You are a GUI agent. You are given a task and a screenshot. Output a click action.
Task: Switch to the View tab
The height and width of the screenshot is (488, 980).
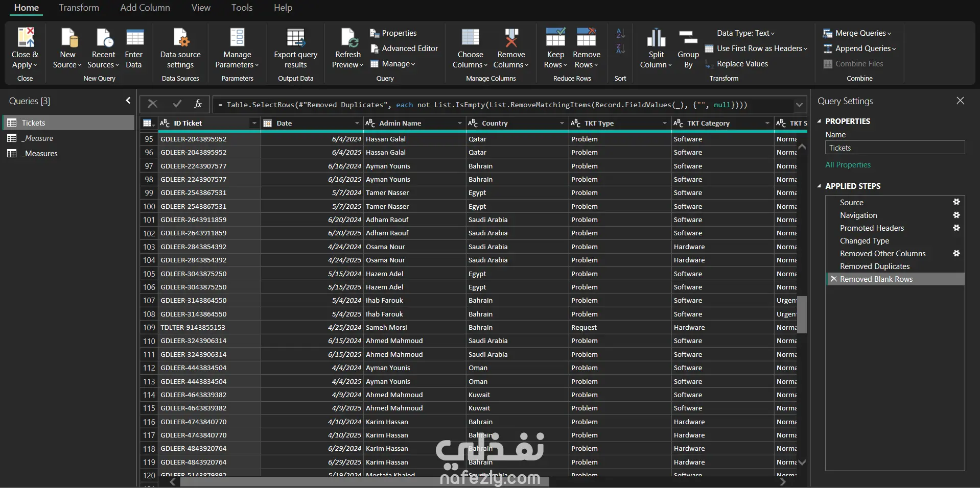(201, 8)
